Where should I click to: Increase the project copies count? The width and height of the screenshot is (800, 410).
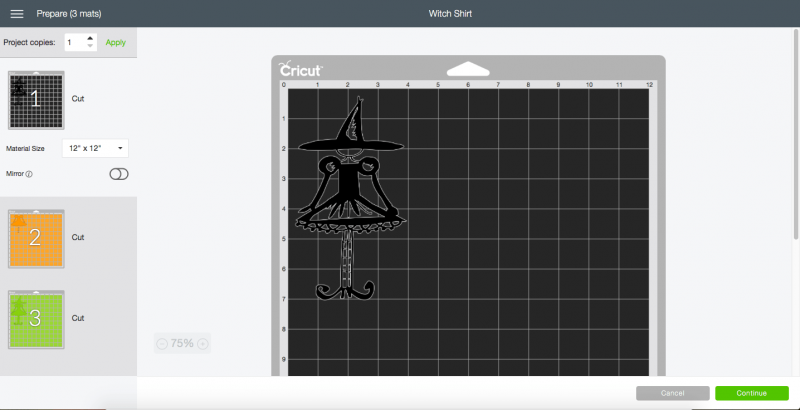point(91,38)
